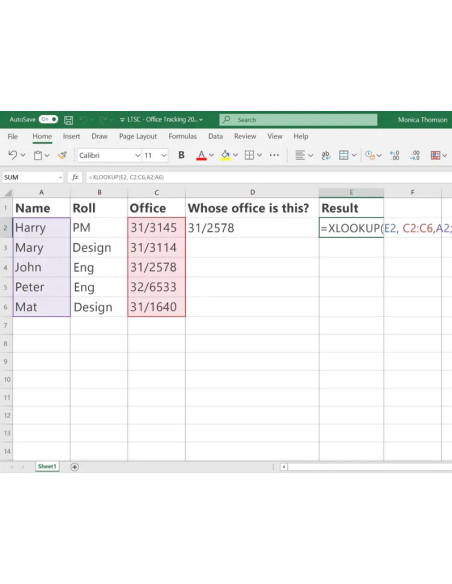452x584 pixels.
Task: Switch to the Help tab
Action: point(300,136)
